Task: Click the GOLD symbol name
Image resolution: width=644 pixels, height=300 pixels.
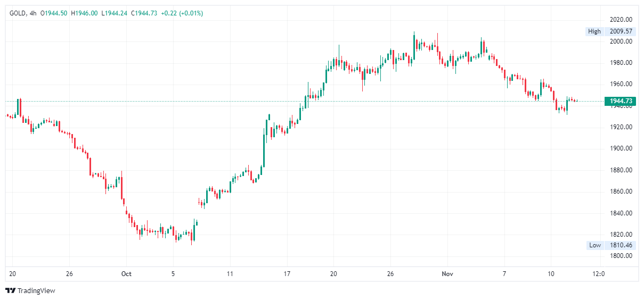Action: coord(18,13)
